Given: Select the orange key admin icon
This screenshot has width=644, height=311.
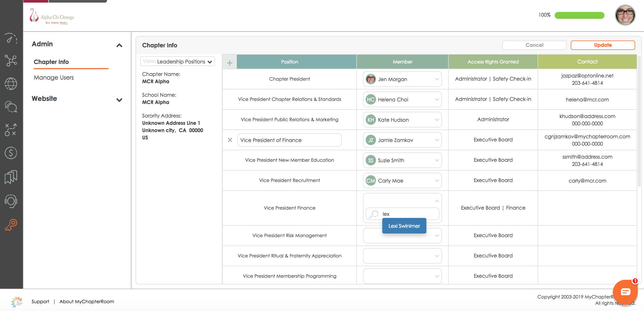Looking at the screenshot, I should [x=11, y=225].
